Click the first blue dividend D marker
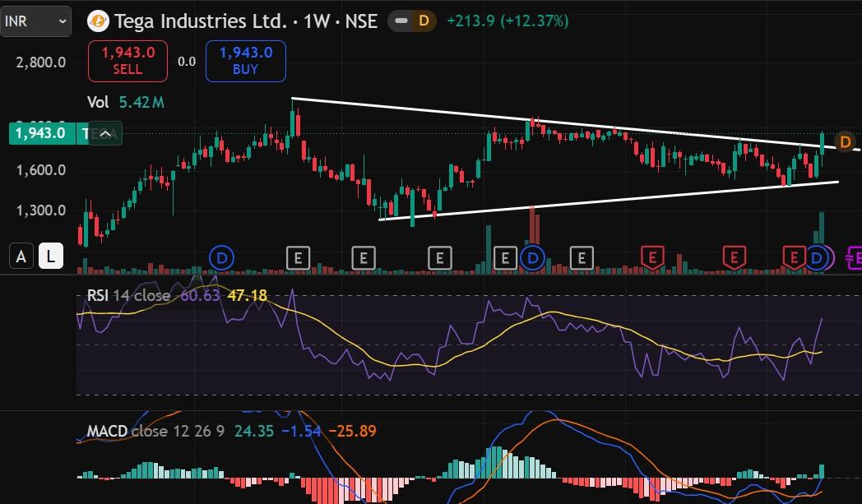 click(222, 258)
